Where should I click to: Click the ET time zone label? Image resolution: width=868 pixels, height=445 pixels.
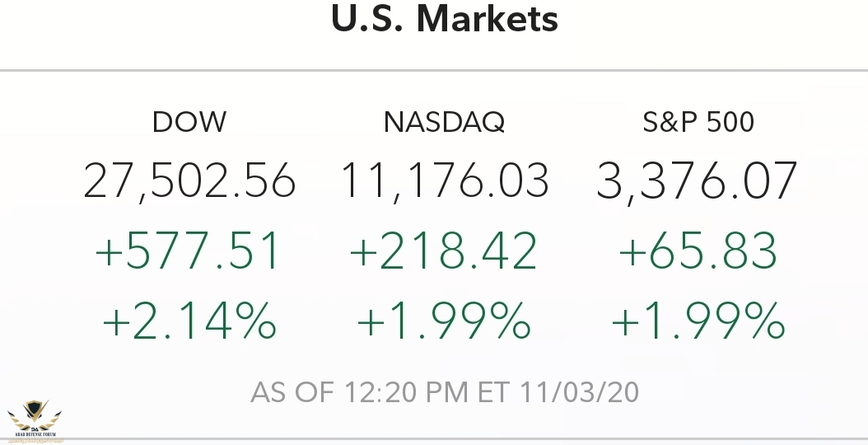(x=493, y=392)
